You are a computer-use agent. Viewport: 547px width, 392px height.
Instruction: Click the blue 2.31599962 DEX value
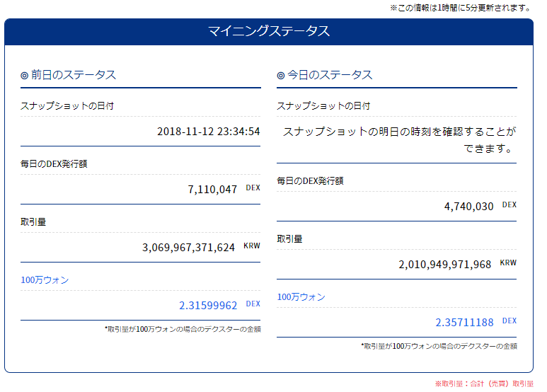pos(208,306)
